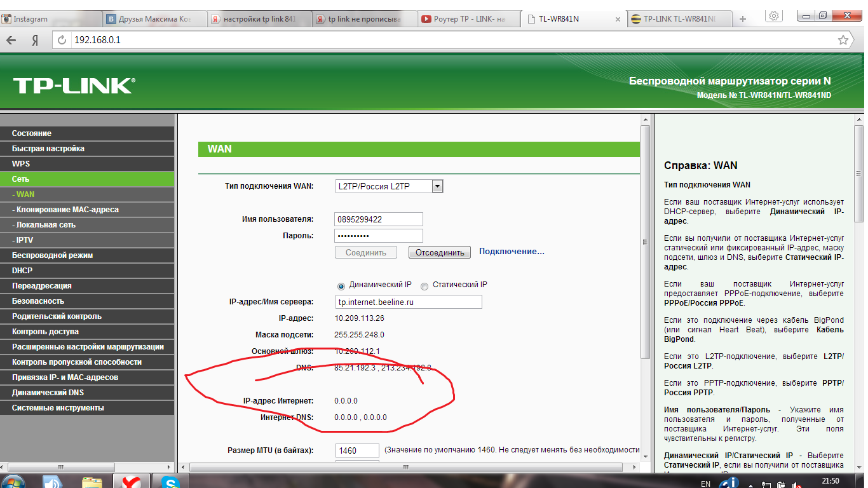Viewport: 868px width, 488px height.
Task: Open a new tab with the plus icon
Action: coord(743,18)
